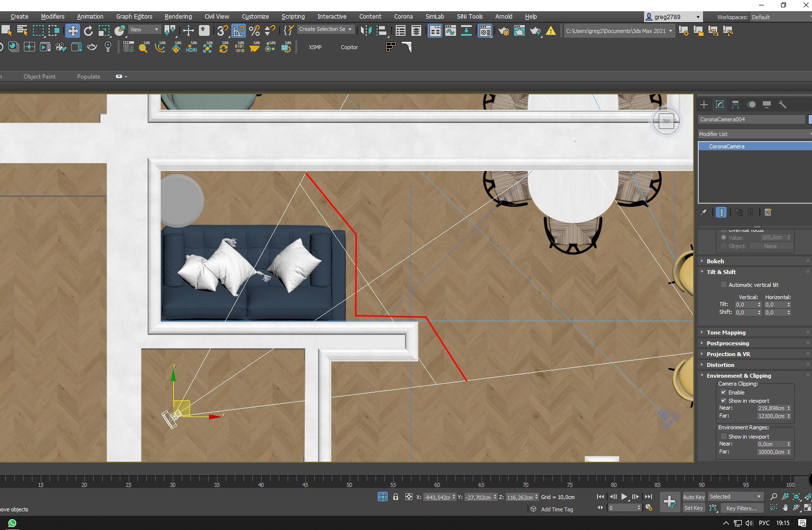
Task: Toggle Camera Clipping Show in viewport
Action: (x=723, y=400)
